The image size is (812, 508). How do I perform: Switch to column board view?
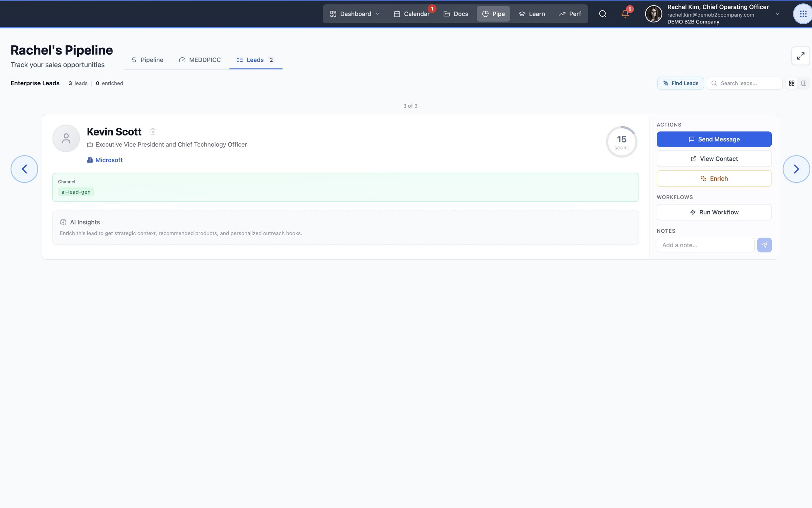click(x=804, y=83)
